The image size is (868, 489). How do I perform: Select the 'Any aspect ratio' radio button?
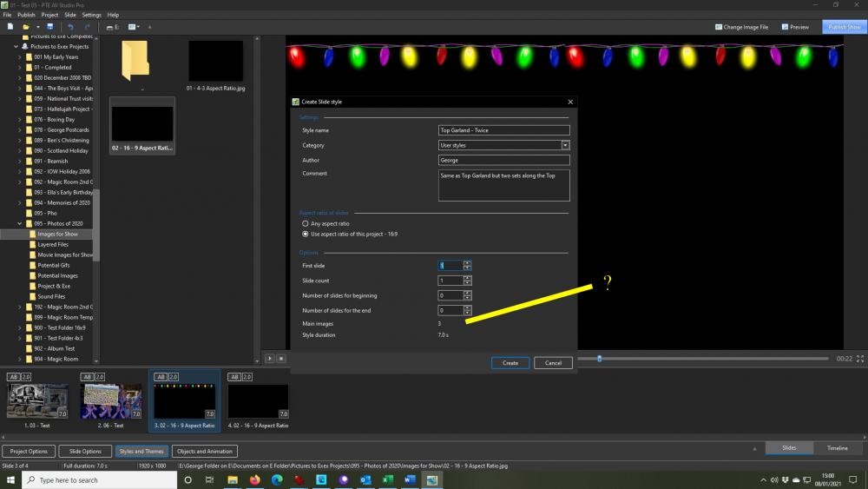coord(305,224)
